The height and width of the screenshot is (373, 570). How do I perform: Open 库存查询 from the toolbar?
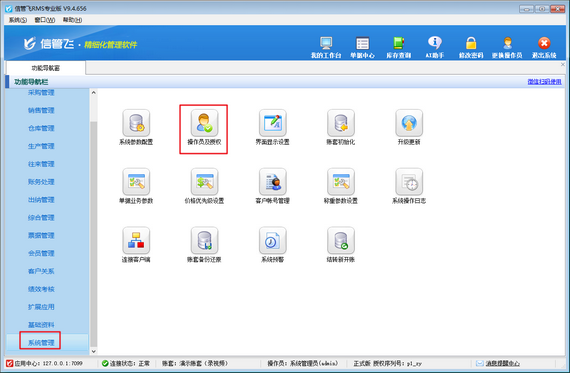[x=399, y=47]
